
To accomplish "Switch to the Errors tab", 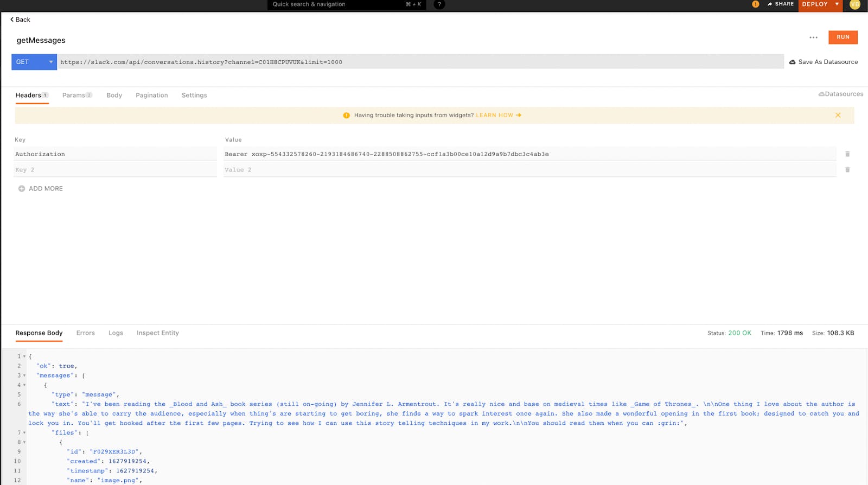I will [x=85, y=333].
